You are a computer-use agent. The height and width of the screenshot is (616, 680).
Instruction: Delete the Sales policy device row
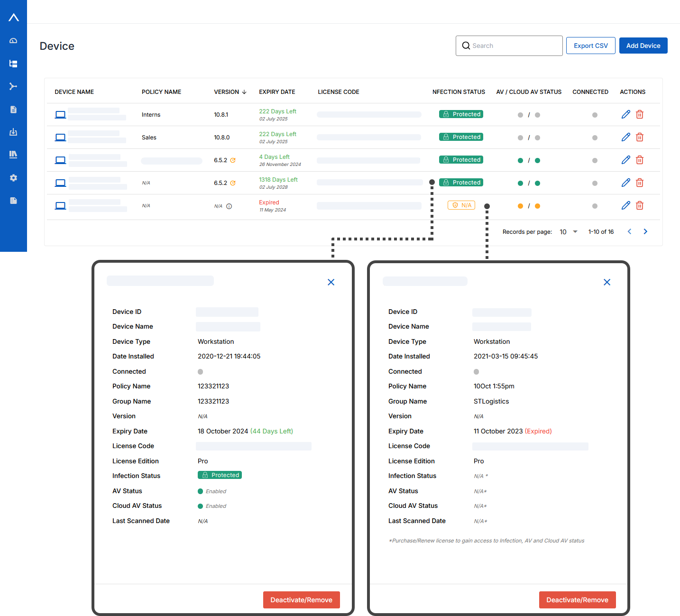[640, 137]
